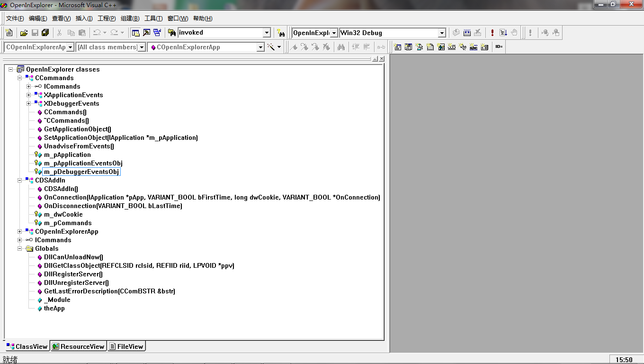Collapse the CDSAddIn class node

click(x=20, y=180)
